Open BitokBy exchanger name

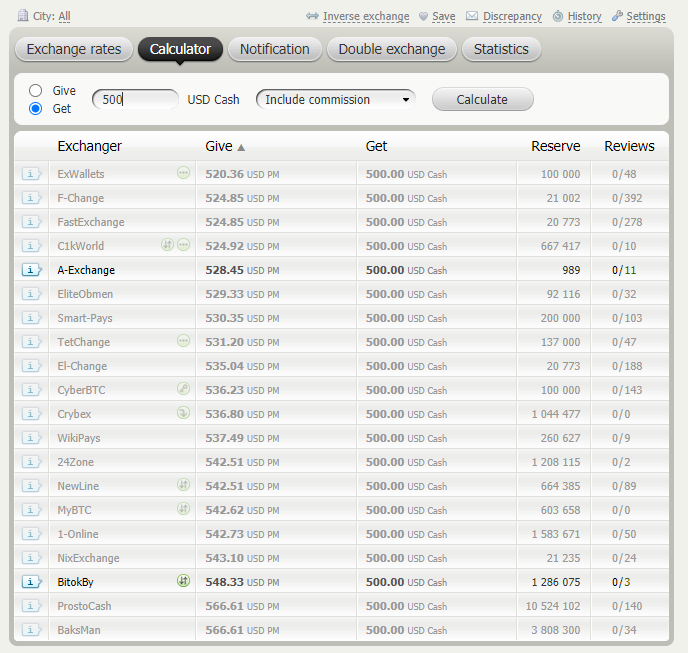click(x=75, y=582)
